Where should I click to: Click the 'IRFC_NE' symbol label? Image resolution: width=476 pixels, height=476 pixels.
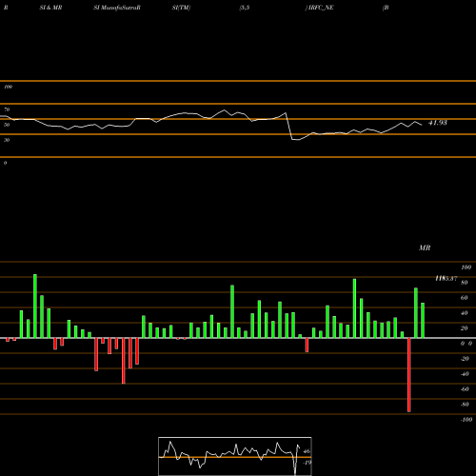(x=321, y=8)
